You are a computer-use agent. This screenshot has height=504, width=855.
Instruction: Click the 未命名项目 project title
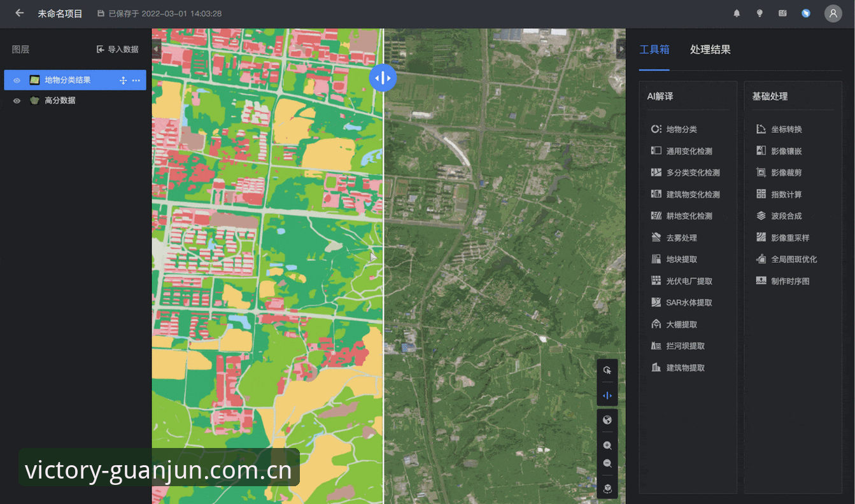click(x=60, y=13)
